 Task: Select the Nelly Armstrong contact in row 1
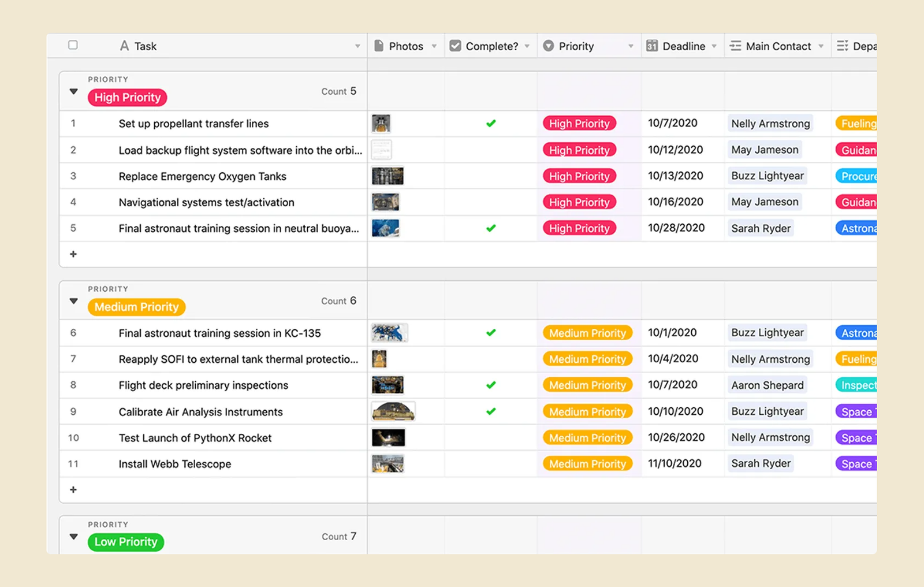(770, 124)
